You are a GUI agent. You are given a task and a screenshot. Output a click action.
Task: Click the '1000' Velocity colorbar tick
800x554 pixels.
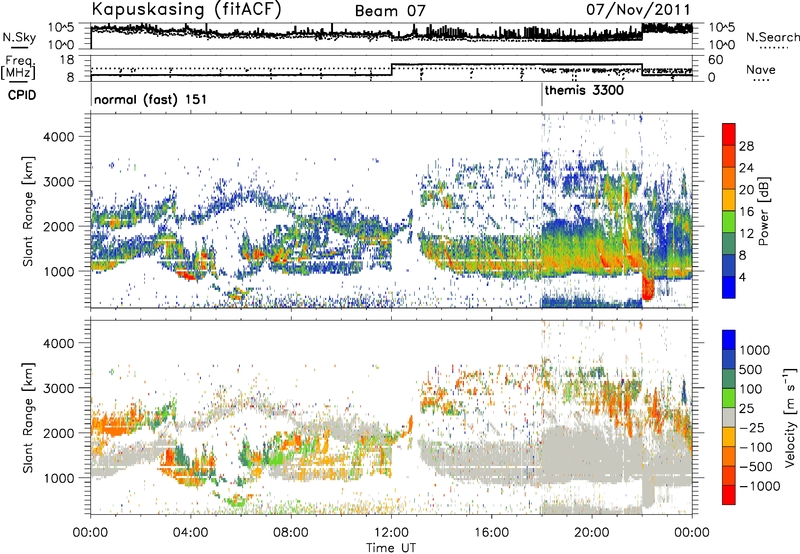754,350
